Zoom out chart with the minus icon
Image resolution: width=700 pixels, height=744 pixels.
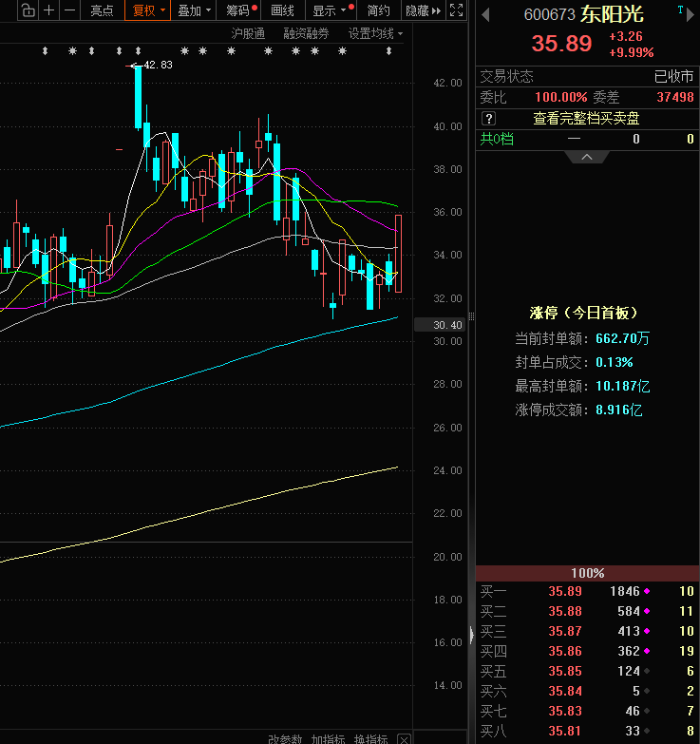click(69, 10)
